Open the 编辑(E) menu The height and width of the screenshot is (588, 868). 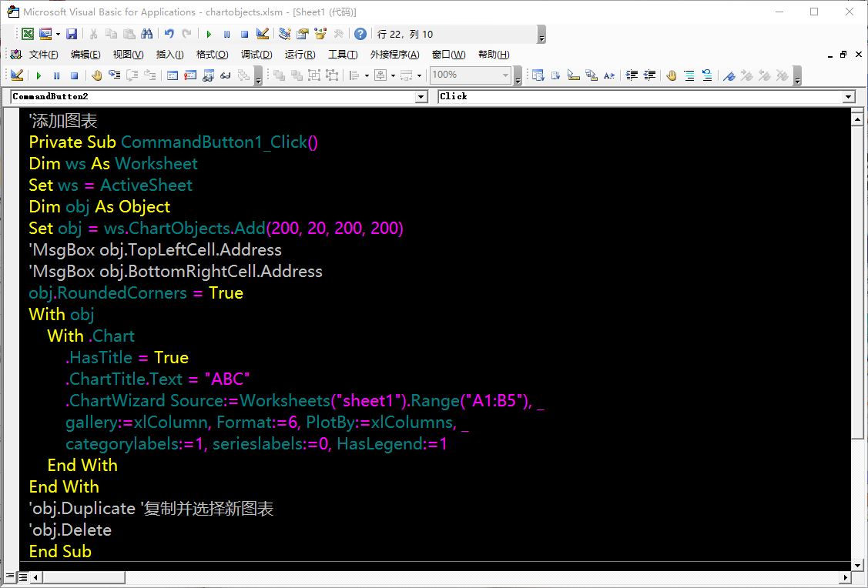(85, 54)
